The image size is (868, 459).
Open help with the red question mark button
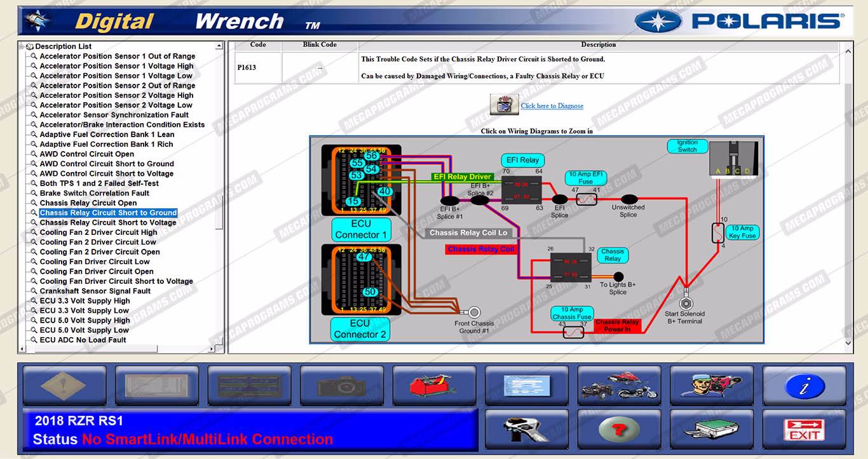coord(619,430)
